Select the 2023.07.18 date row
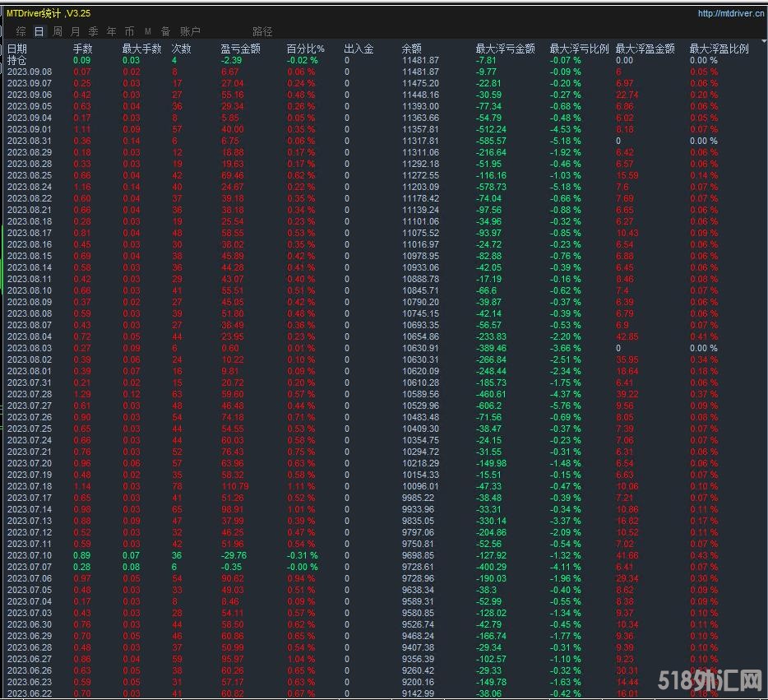Viewport: 768px width, 700px height. click(x=30, y=486)
